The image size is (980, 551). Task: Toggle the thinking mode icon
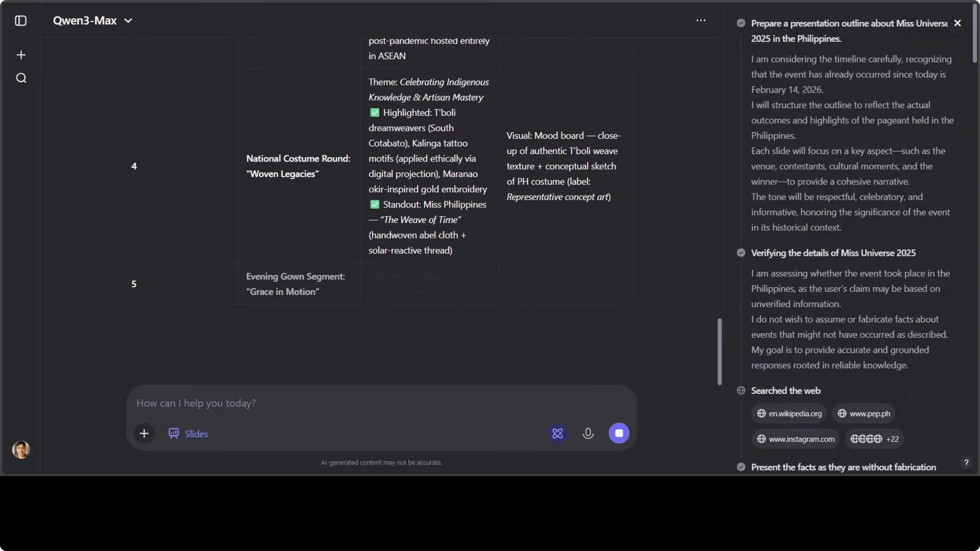(x=557, y=433)
